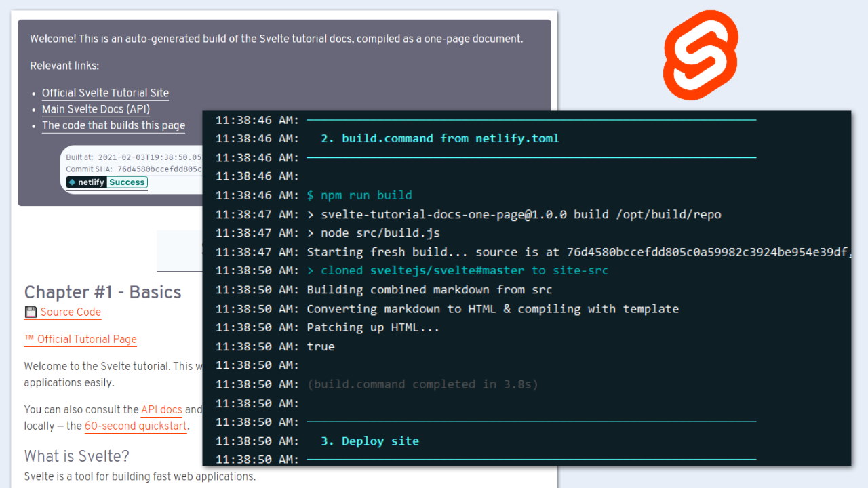Viewport: 868px width, 488px height.
Task: Follow 'The code that builds this page' link
Action: pyautogui.click(x=113, y=125)
